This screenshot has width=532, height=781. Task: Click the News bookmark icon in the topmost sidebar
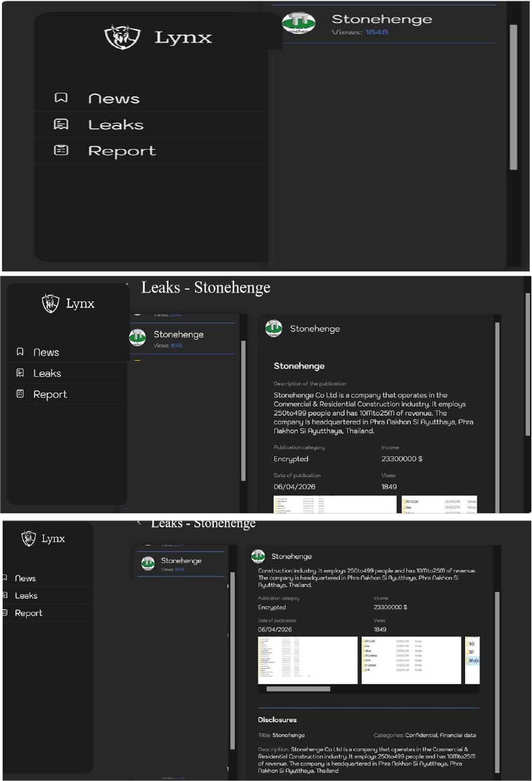click(x=61, y=98)
